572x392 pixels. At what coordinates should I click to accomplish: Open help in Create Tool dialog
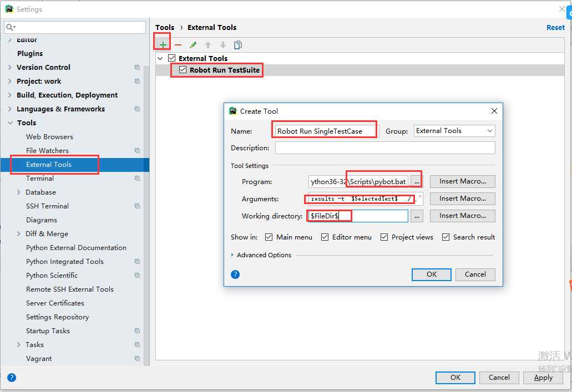pyautogui.click(x=235, y=274)
